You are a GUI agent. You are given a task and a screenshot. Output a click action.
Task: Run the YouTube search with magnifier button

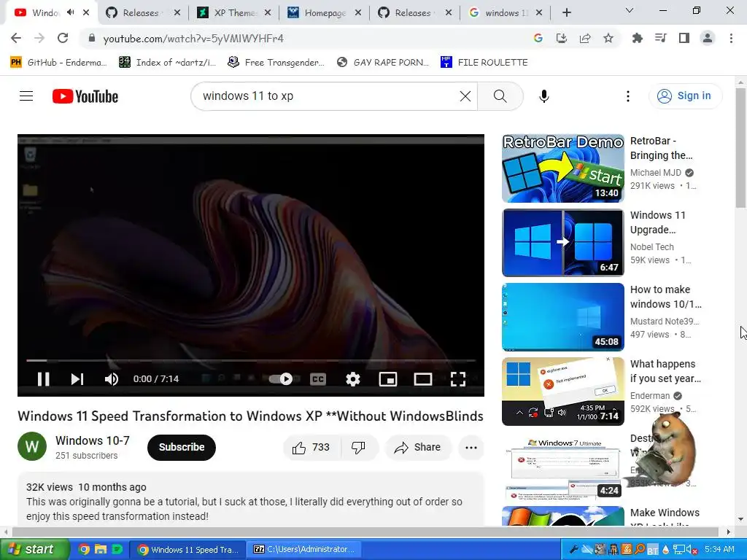[x=500, y=96]
